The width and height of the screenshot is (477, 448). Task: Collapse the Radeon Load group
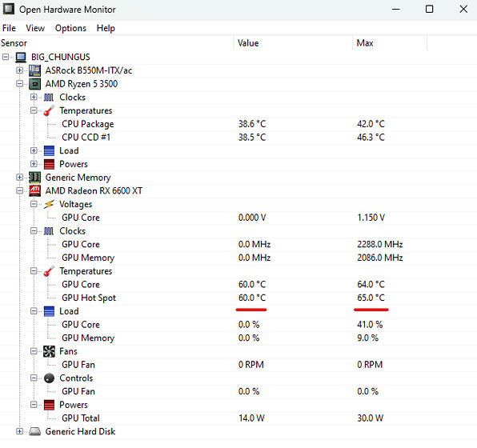click(x=34, y=311)
